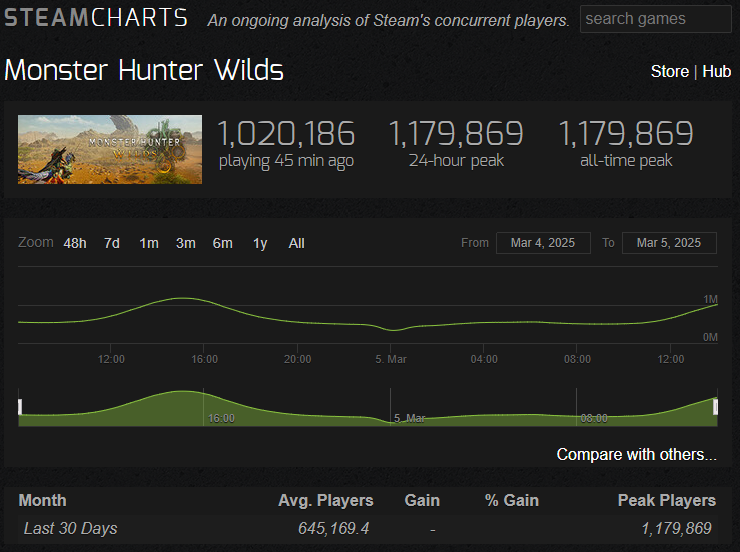Click the 16:00 label in the navigator
The image size is (740, 552).
point(221,418)
